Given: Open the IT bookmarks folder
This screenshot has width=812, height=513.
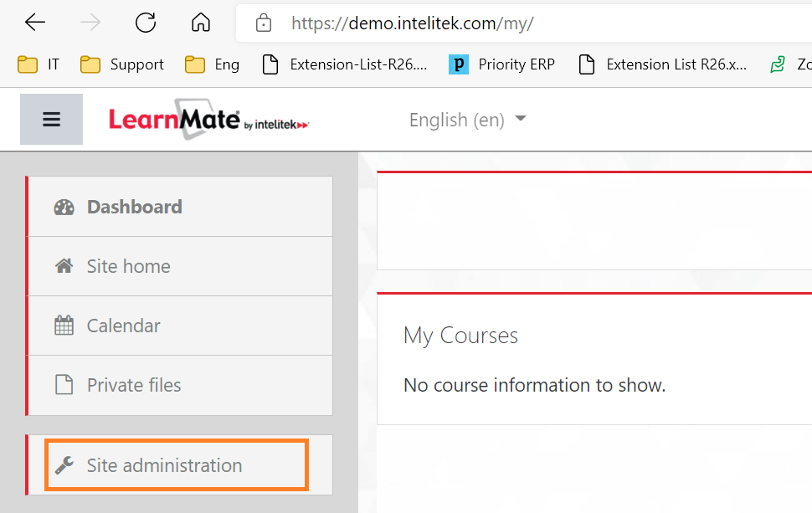Looking at the screenshot, I should pos(39,64).
